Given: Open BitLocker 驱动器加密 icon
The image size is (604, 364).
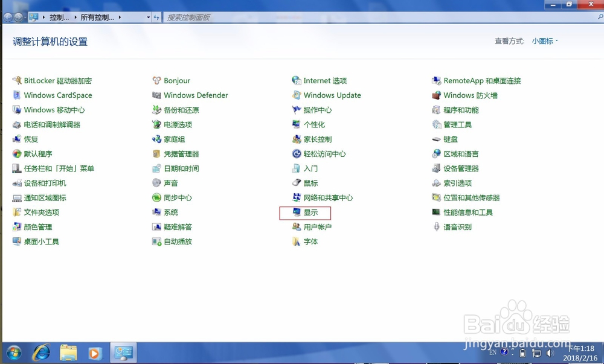Looking at the screenshot, I should [x=17, y=80].
